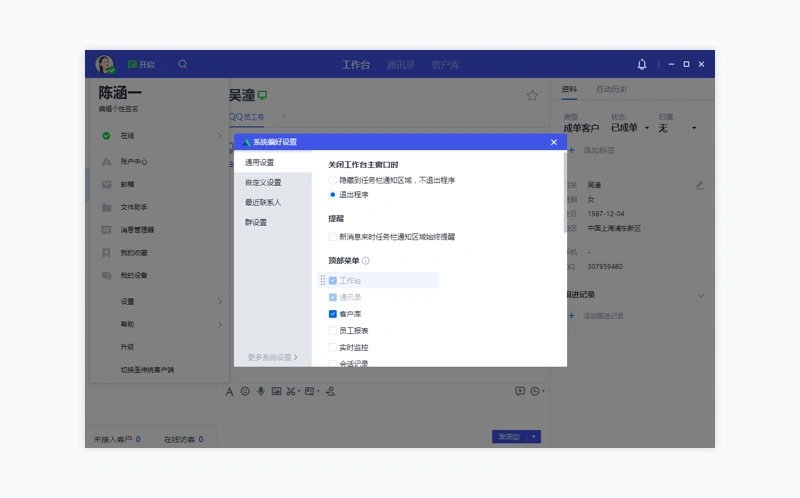Select the 退出程序 radio option

pos(333,194)
